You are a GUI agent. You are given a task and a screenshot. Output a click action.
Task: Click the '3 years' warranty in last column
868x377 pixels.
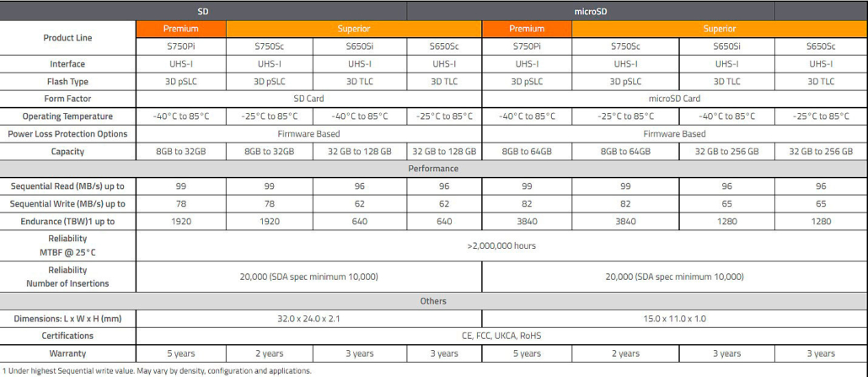tap(821, 353)
